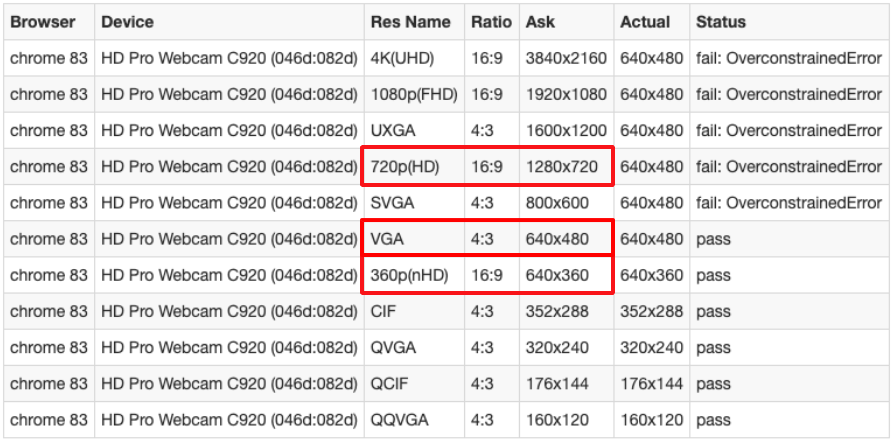
Task: Click the Ask column header
Action: (x=540, y=21)
